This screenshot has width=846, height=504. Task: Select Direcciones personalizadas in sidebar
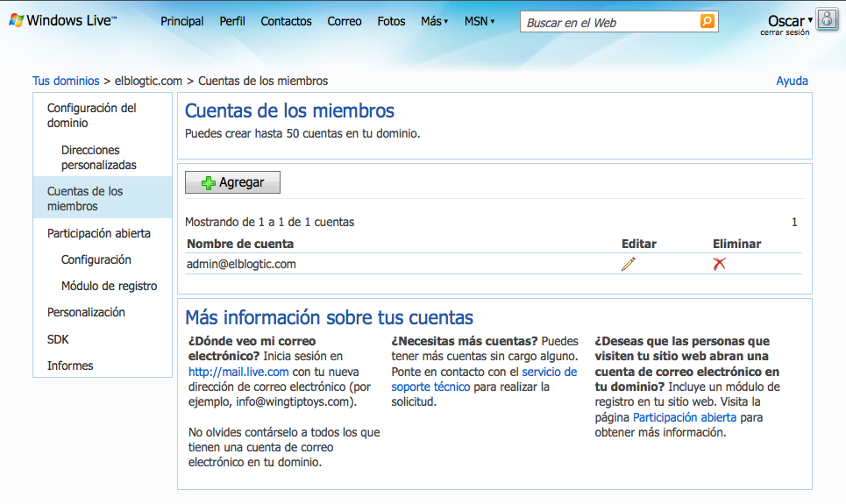99,158
